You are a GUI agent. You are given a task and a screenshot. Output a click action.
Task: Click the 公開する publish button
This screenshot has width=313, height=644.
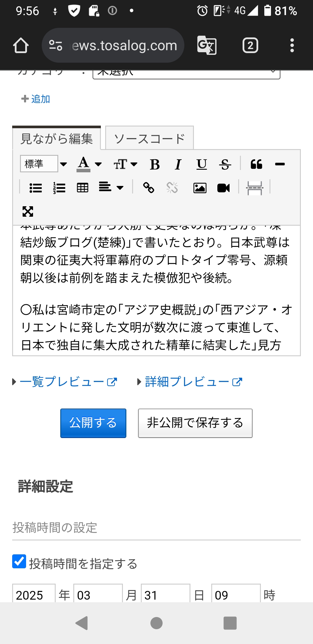pos(93,423)
